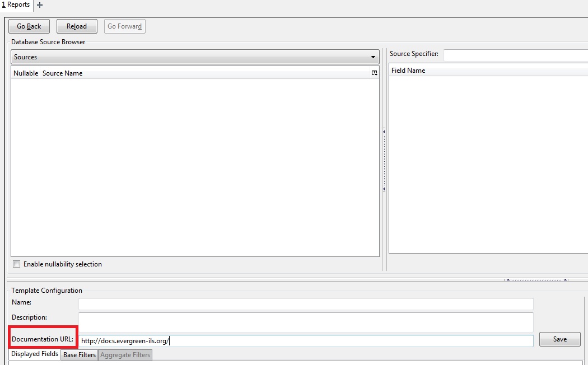This screenshot has height=365, width=588.
Task: Collapse the source pane using the vertical splitter grippy
Action: point(384,160)
